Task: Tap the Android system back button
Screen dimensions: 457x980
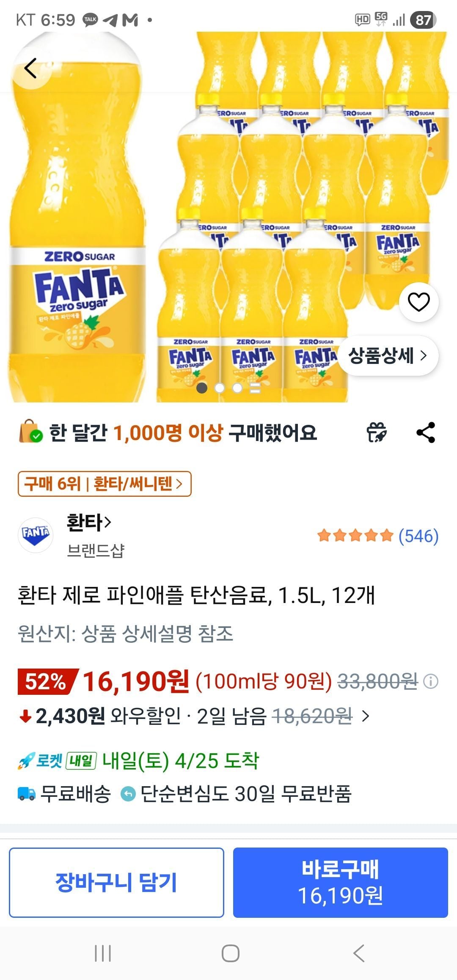Action: pos(358,953)
